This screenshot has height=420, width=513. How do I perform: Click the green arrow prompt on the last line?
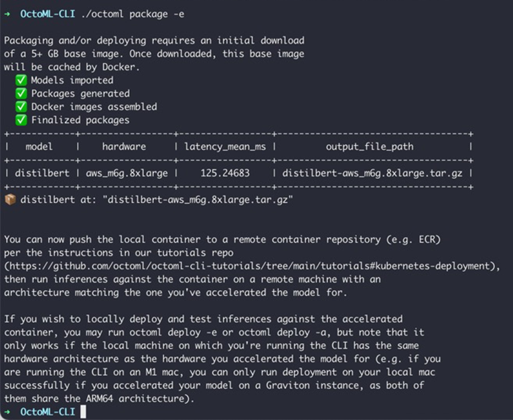click(7, 411)
